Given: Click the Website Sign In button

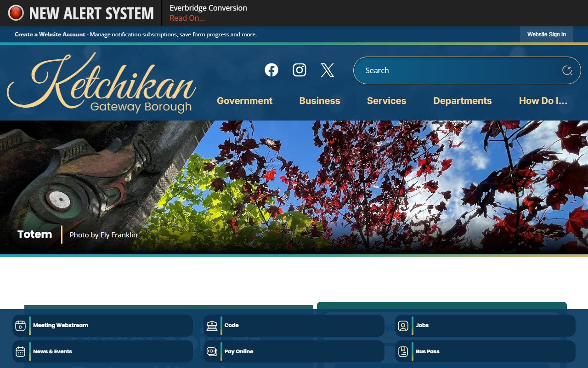Looking at the screenshot, I should [x=546, y=34].
